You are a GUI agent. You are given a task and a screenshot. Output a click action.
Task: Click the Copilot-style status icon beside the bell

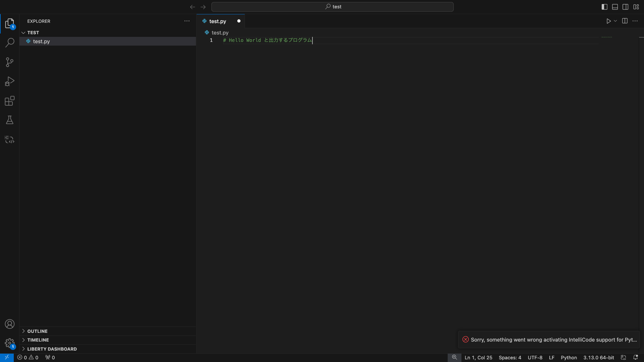[624, 358]
